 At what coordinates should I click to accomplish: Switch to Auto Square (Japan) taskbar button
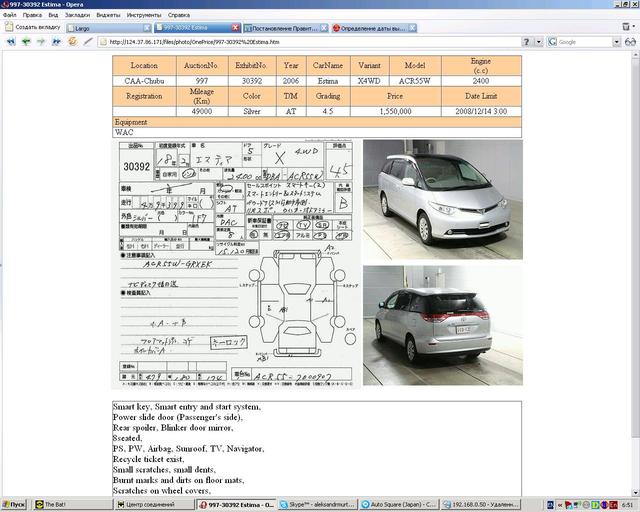(399, 505)
